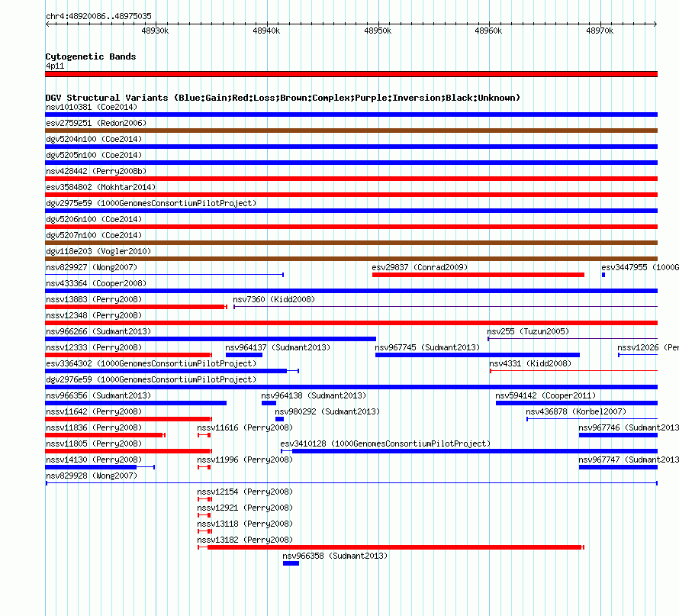Click the nssv12154 (Perry2008) label
This screenshot has width=679, height=616.
click(245, 492)
